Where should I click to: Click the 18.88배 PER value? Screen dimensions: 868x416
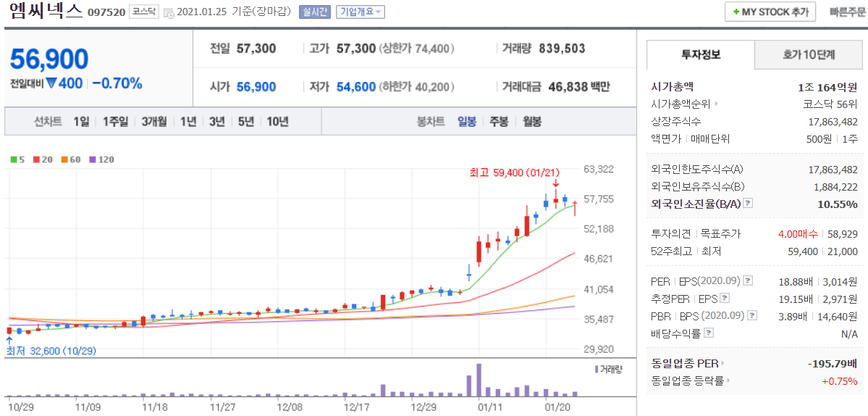[796, 281]
